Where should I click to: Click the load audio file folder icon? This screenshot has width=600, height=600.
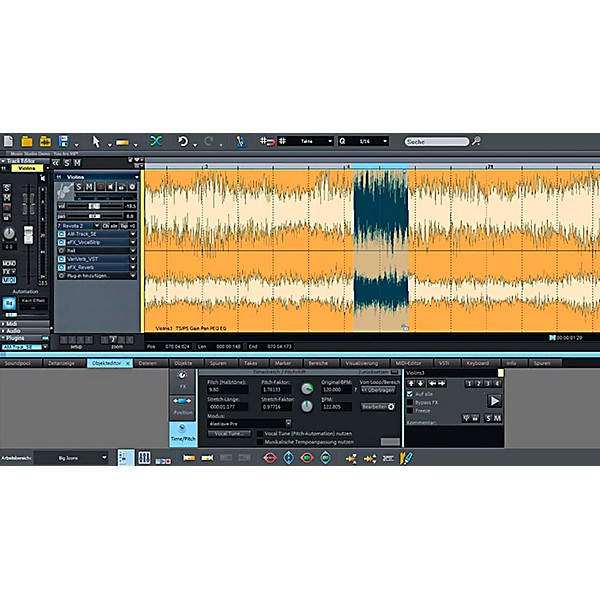pos(45,141)
